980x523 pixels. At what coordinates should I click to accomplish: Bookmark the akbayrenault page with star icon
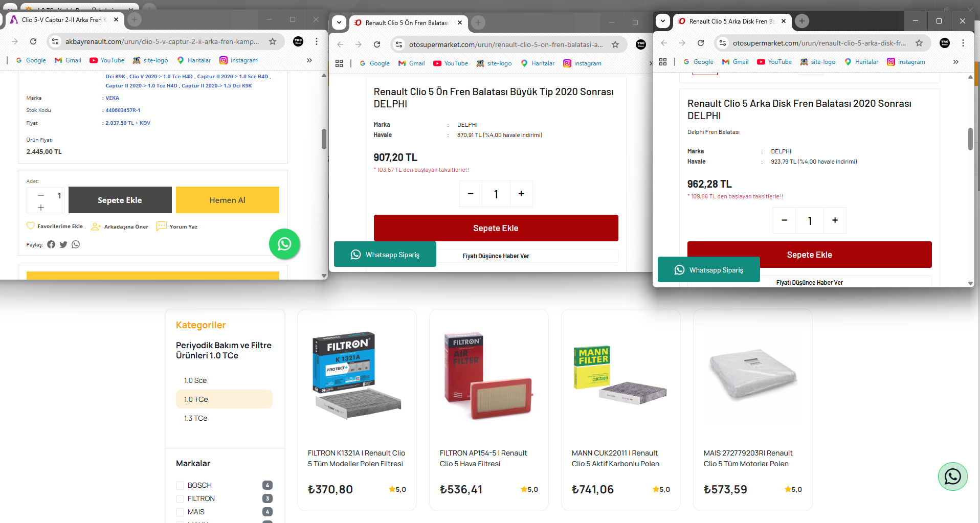pyautogui.click(x=273, y=41)
